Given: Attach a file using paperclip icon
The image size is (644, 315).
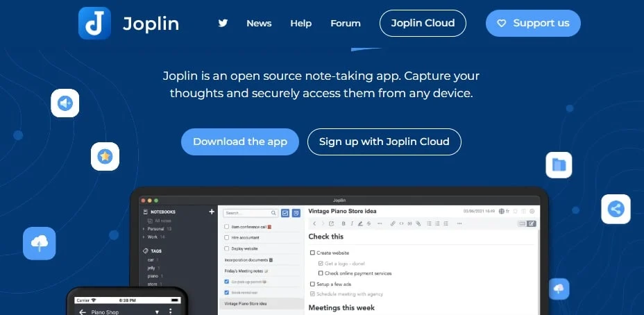Looking at the screenshot, I should [x=418, y=223].
